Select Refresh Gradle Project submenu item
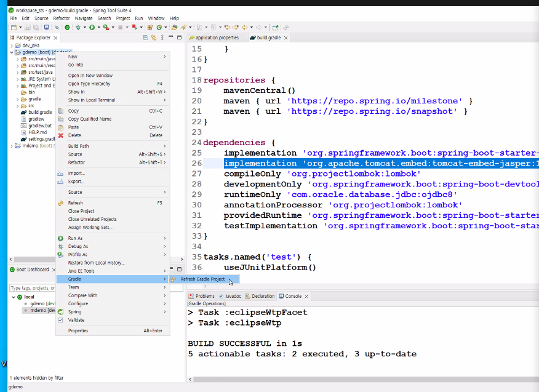 tap(203, 279)
